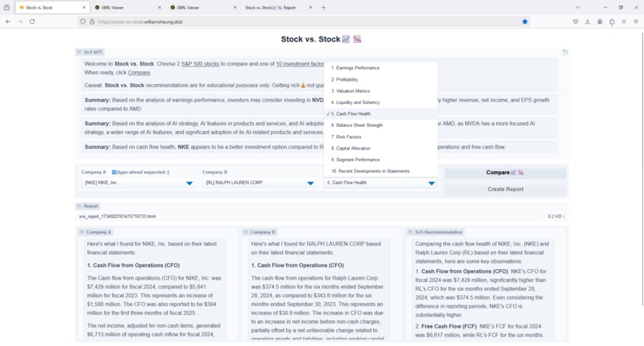Click the Company B panel label icon
Image resolution: width=644 pixels, height=346 pixels.
245,233
